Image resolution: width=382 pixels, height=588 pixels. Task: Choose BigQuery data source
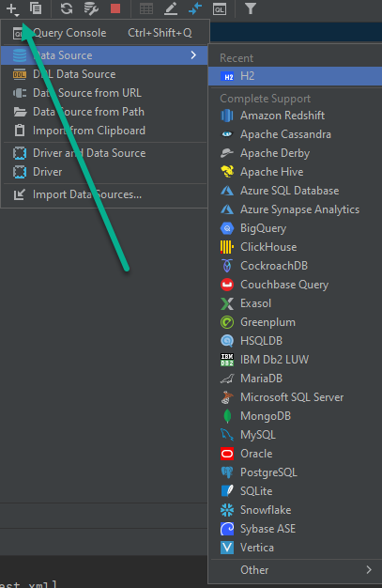pos(295,228)
